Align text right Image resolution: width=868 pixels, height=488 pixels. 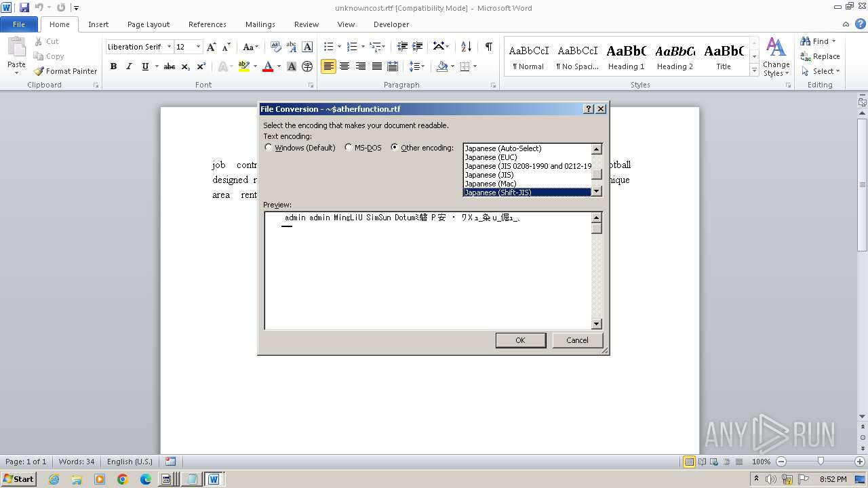pyautogui.click(x=361, y=66)
